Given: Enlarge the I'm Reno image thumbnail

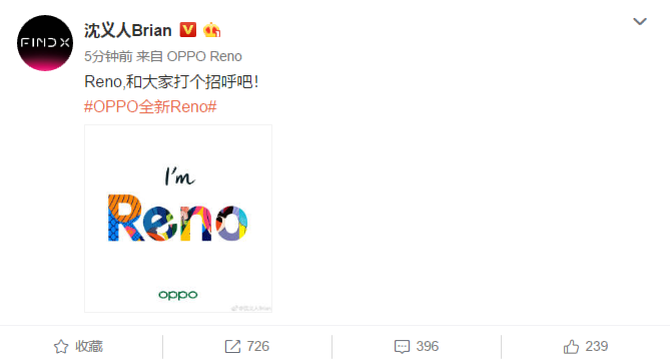Looking at the screenshot, I should coord(178,219).
